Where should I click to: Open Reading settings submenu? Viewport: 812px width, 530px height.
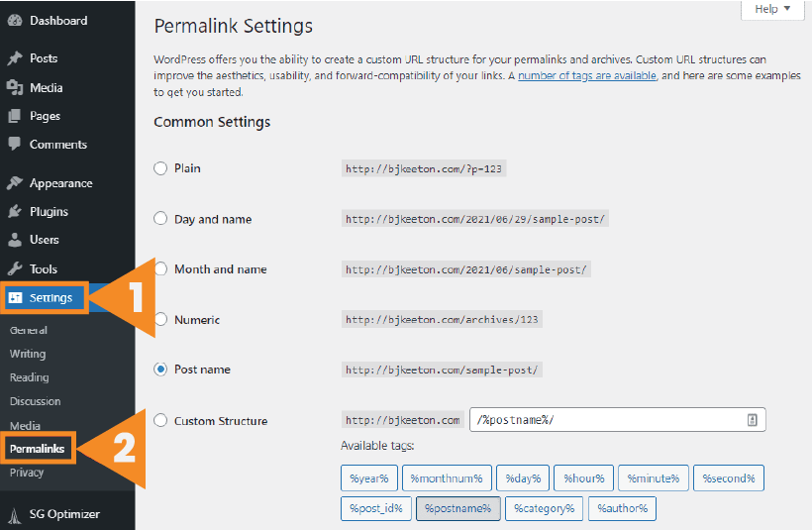pos(29,377)
